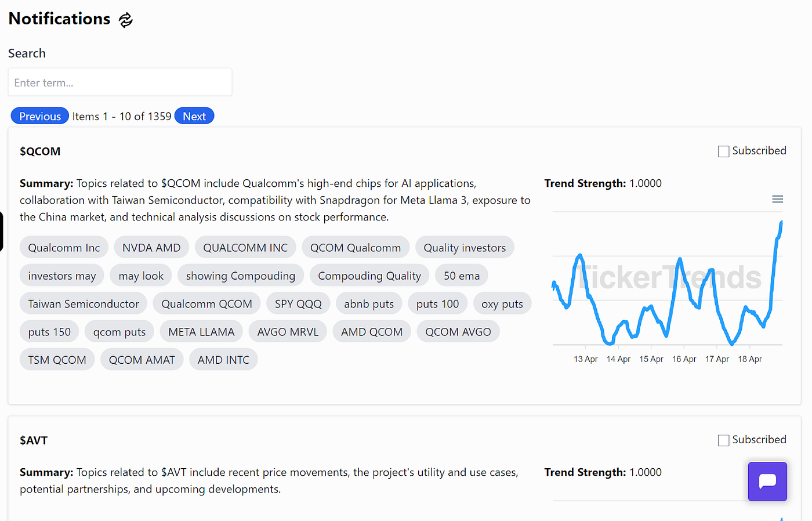Open the chart context menu above the trend line
The height and width of the screenshot is (521, 812).
click(778, 198)
